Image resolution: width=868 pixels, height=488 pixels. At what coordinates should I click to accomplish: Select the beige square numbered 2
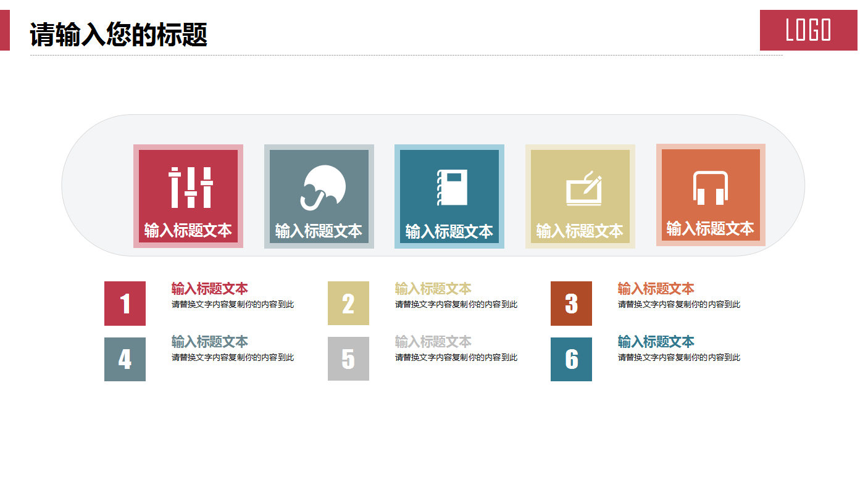pos(348,304)
